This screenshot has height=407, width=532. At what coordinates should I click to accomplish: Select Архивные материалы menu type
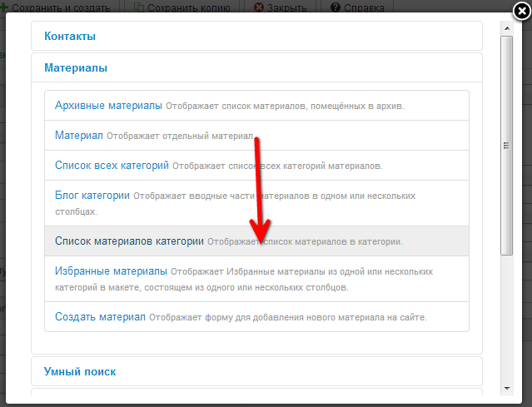(108, 106)
